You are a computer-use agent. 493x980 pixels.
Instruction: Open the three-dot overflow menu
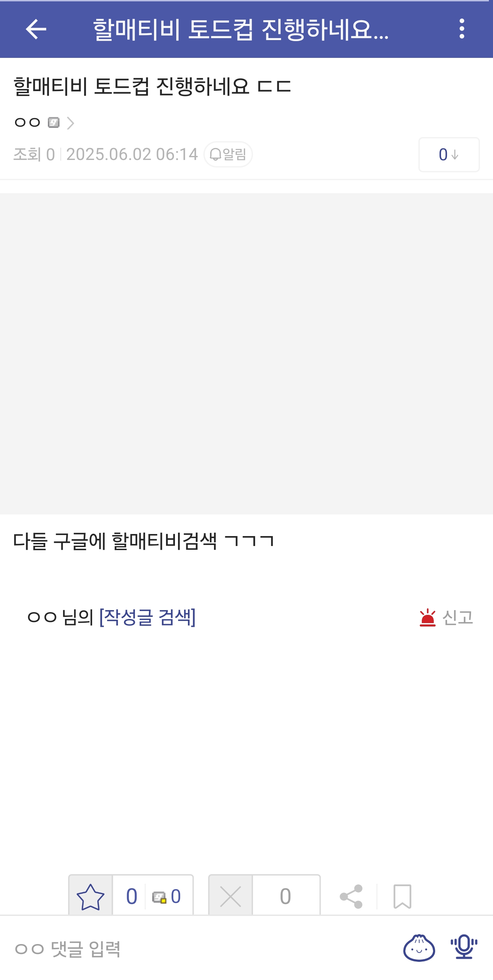tap(462, 29)
